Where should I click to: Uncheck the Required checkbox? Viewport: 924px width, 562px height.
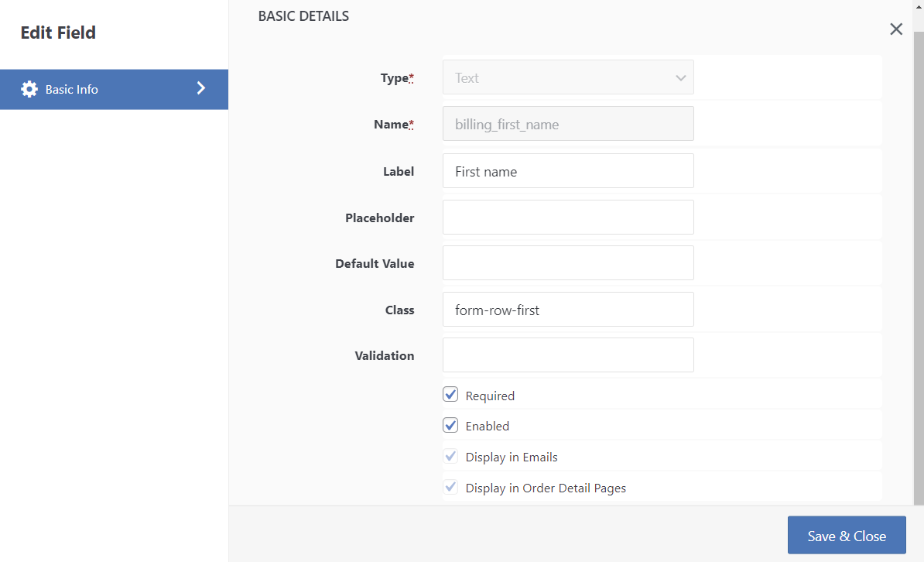click(450, 394)
